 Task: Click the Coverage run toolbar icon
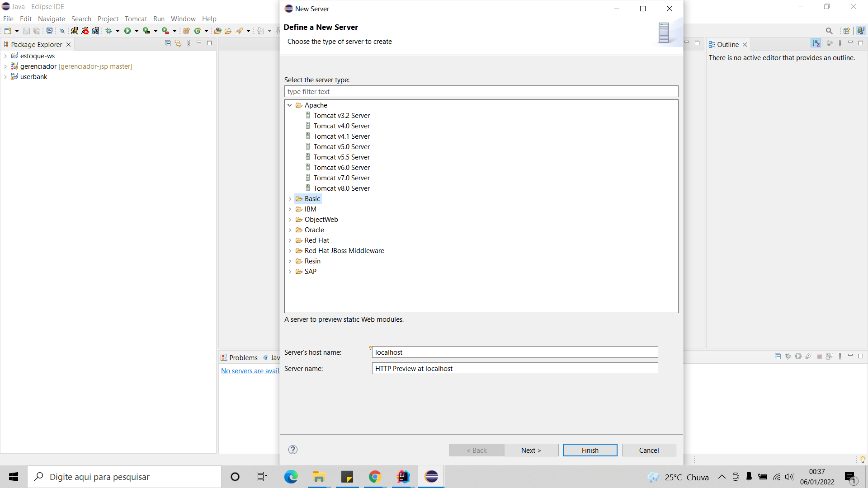pos(146,31)
